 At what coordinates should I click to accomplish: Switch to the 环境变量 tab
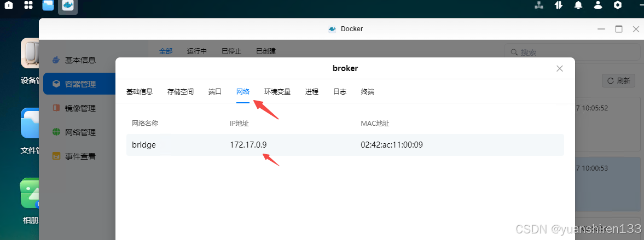pyautogui.click(x=277, y=91)
